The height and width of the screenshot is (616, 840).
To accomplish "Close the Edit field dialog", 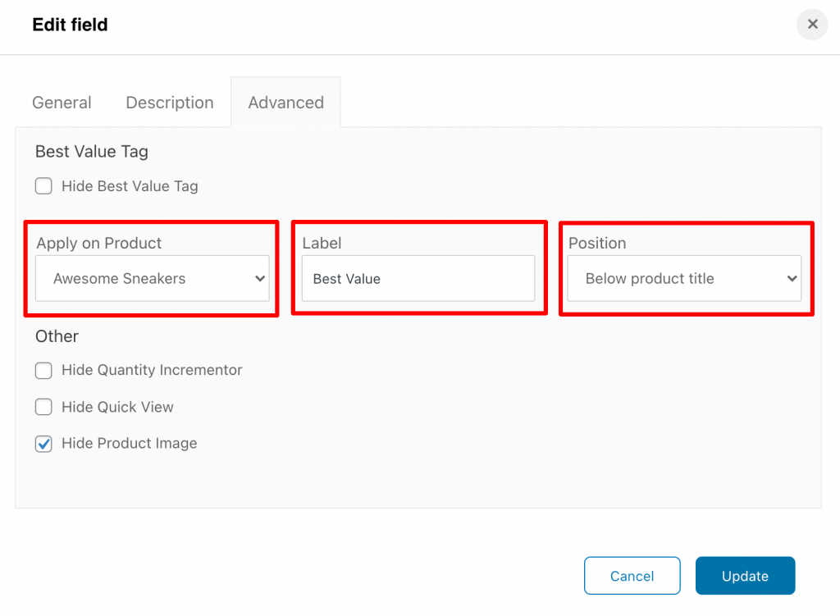I will click(812, 24).
